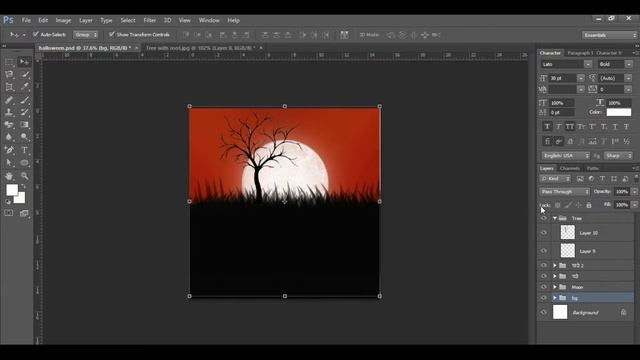Screen dimensions: 640x360
Task: Open the Image menu
Action: click(x=63, y=20)
